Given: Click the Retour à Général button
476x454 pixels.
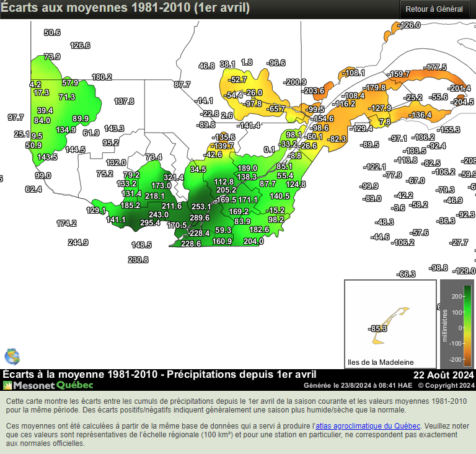Looking at the screenshot, I should click(434, 9).
